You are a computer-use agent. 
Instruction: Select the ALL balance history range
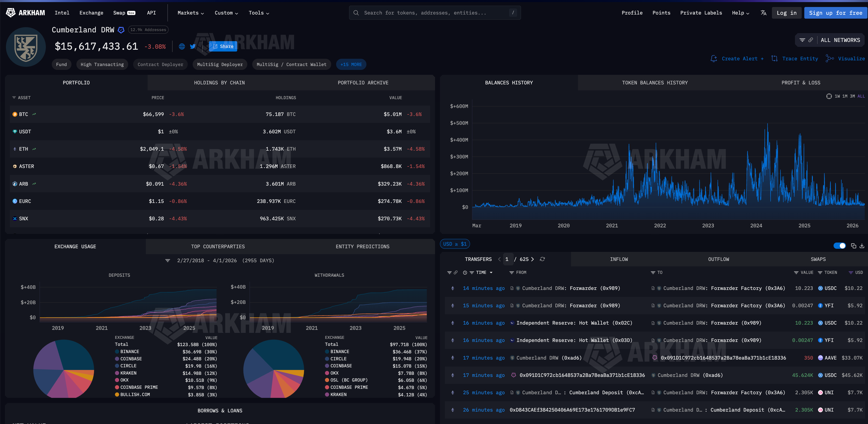tap(861, 96)
